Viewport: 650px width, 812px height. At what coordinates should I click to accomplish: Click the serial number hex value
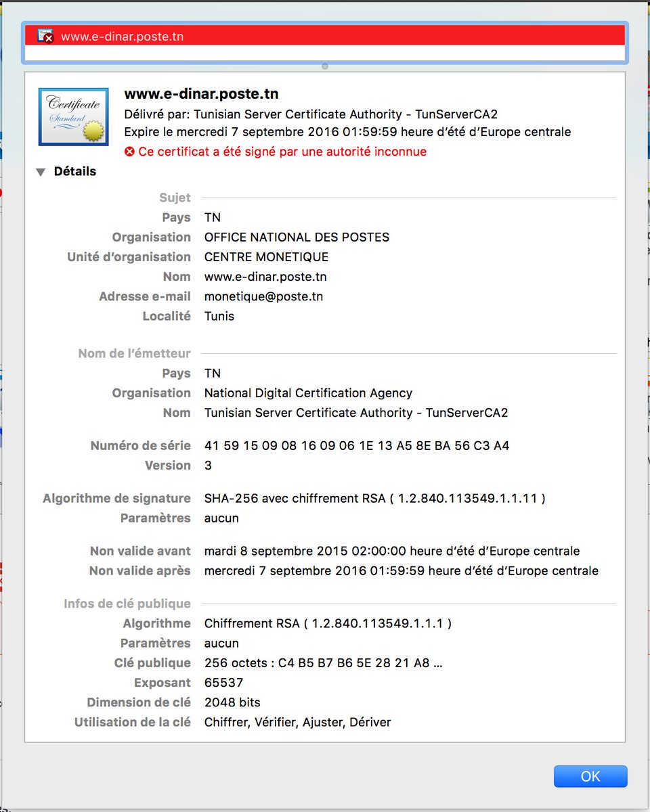[357, 446]
